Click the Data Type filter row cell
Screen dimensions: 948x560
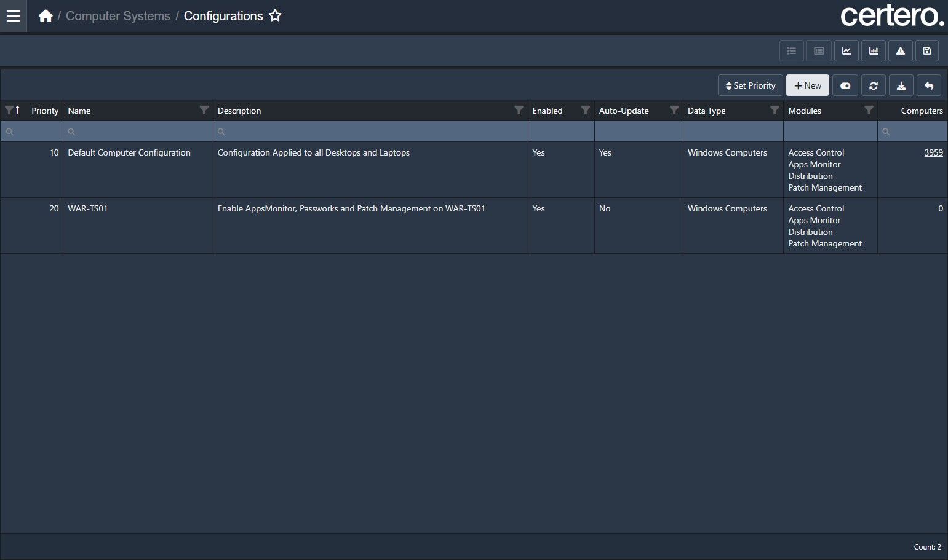tap(733, 132)
